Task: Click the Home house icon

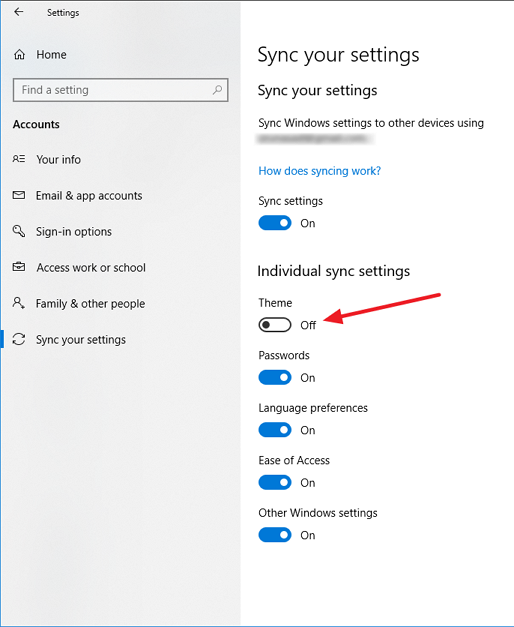Action: pos(19,54)
